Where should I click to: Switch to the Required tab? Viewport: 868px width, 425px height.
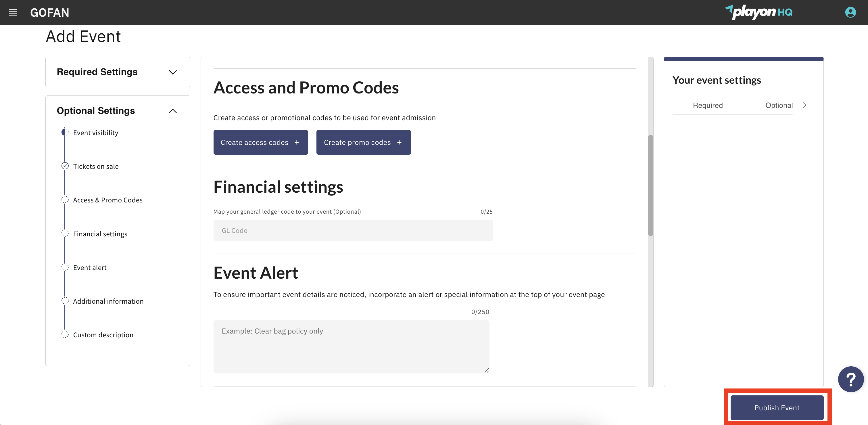[x=708, y=105]
